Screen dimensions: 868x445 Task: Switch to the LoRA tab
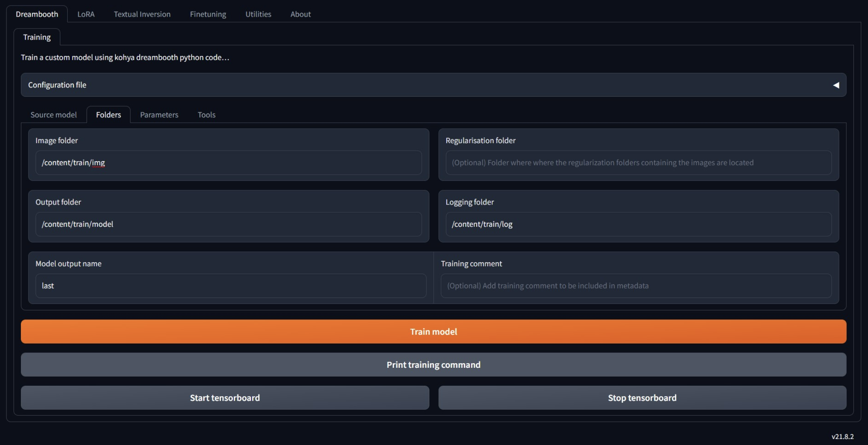click(86, 14)
